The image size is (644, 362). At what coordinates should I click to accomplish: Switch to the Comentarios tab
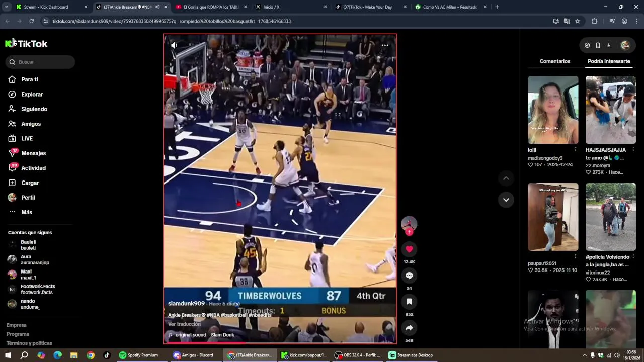tap(555, 61)
